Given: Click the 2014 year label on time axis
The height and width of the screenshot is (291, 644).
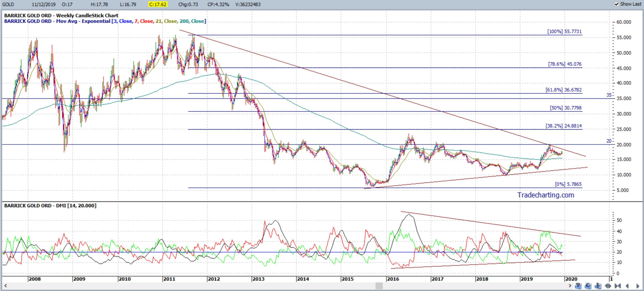Looking at the screenshot, I should pyautogui.click(x=303, y=279).
